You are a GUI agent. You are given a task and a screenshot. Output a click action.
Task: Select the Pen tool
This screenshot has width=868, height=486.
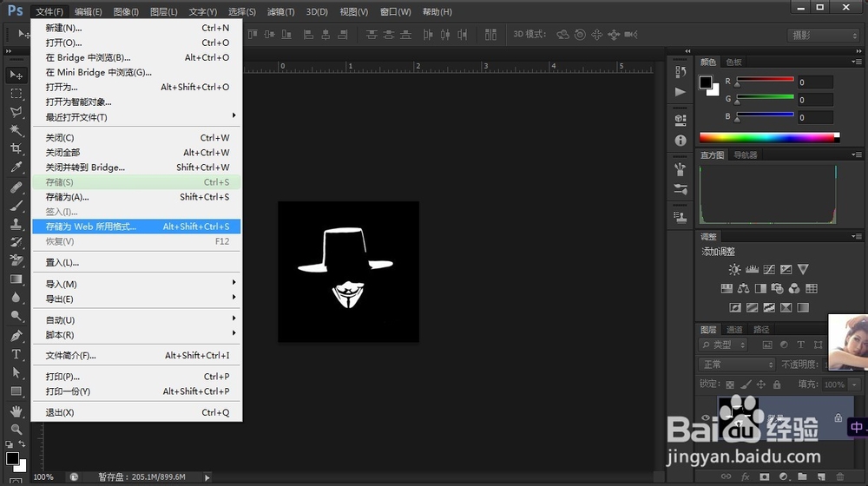[16, 336]
